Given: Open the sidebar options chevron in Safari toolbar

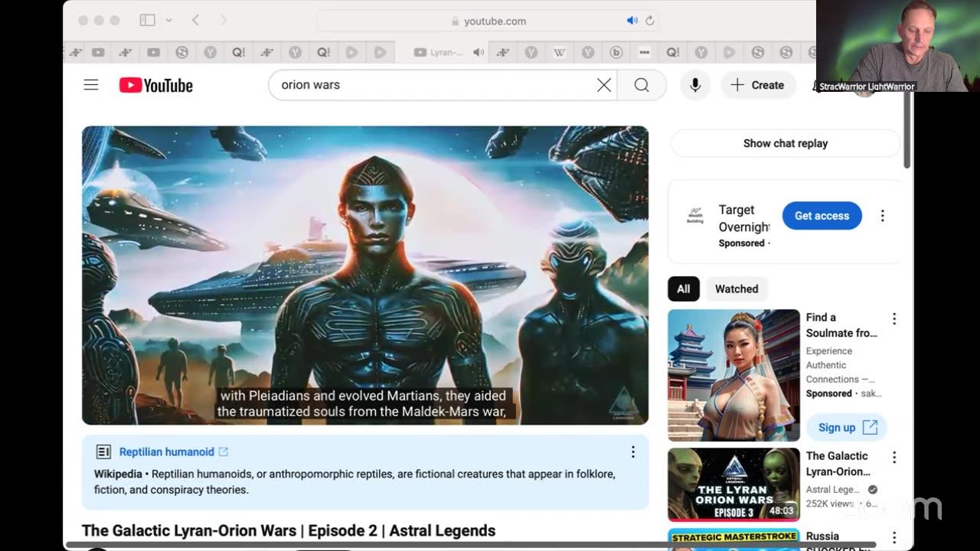Looking at the screenshot, I should tap(168, 21).
